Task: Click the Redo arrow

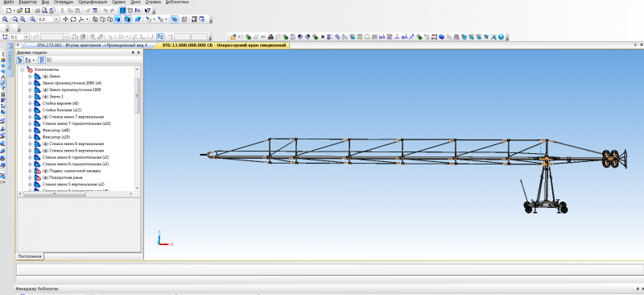Action: tap(112, 10)
